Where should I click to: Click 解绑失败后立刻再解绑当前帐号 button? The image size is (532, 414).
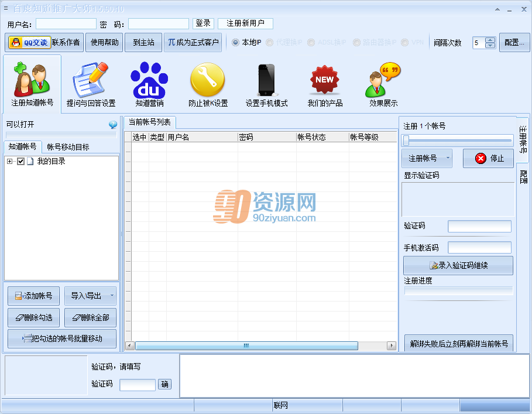[x=459, y=343]
